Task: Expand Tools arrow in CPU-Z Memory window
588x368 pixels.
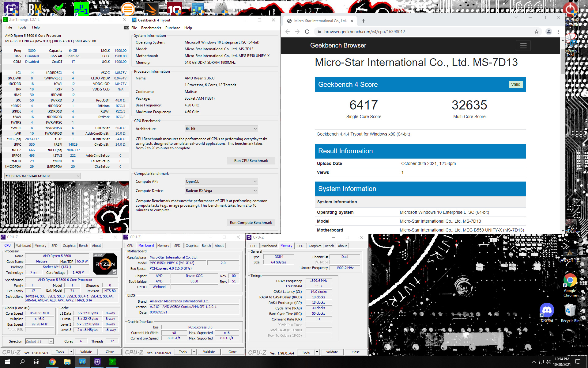Action: coord(317,352)
